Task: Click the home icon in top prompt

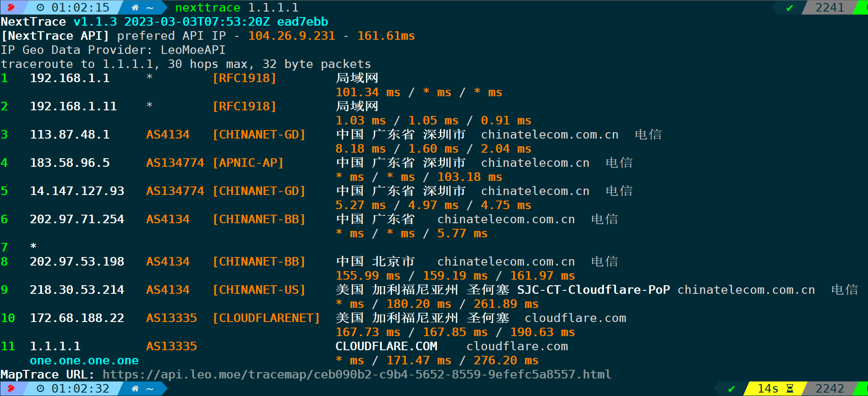Action: [x=135, y=7]
